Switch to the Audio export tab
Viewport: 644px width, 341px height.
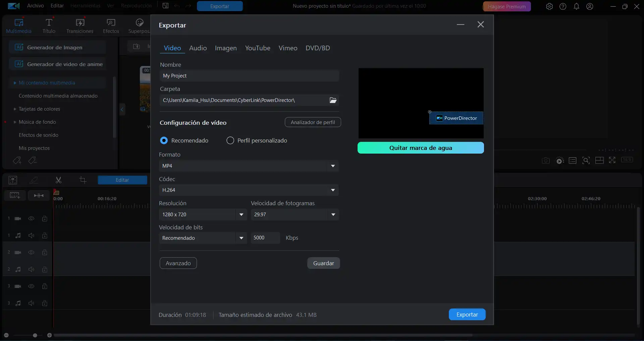[198, 48]
